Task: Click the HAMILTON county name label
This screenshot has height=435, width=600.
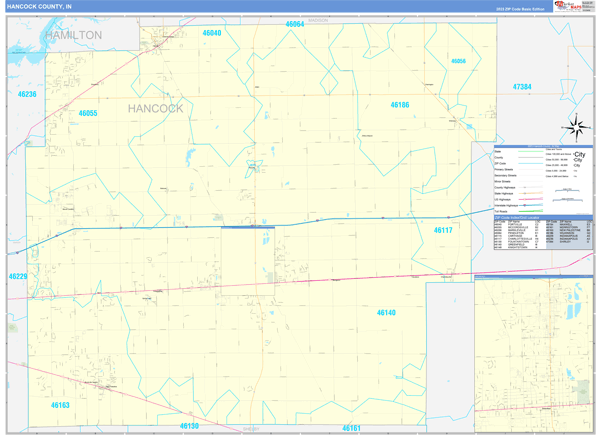Action: coord(73,35)
